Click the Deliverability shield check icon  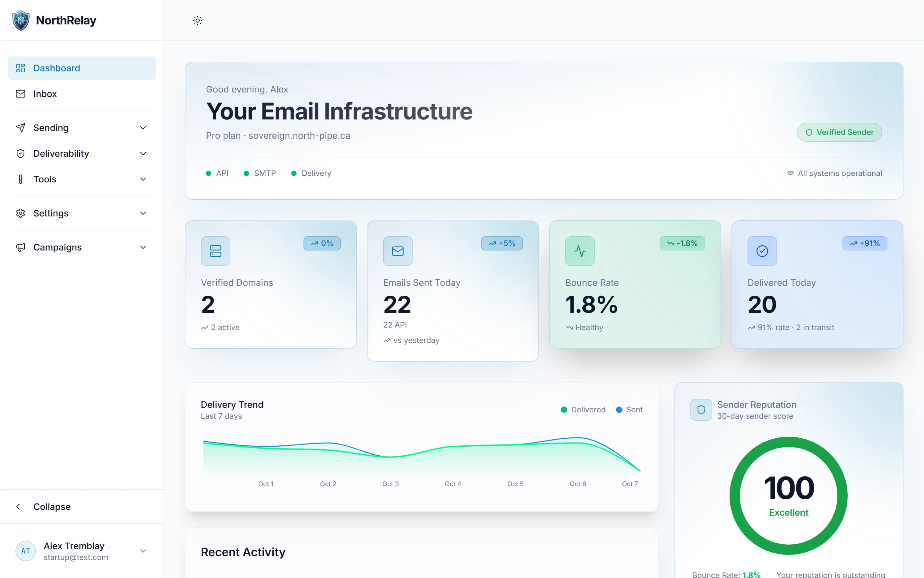pos(21,153)
